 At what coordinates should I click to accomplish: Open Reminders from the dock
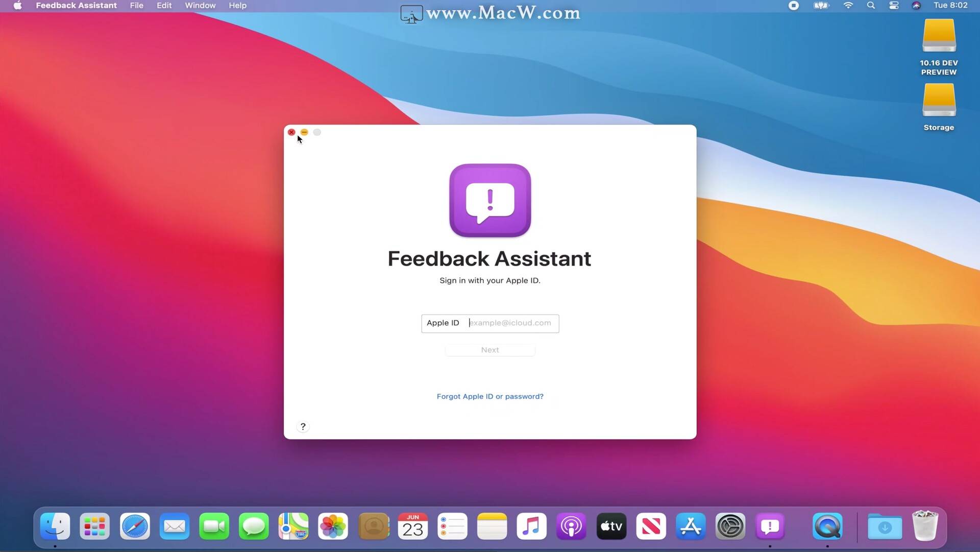click(x=453, y=526)
